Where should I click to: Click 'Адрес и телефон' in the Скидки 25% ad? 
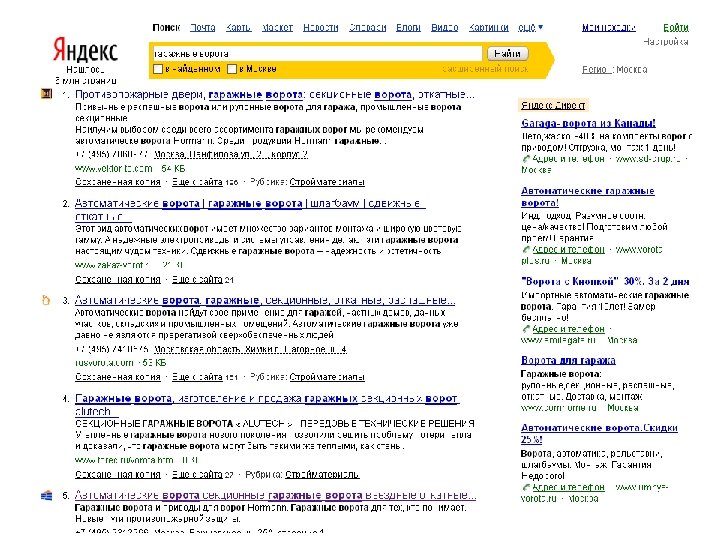(x=568, y=487)
